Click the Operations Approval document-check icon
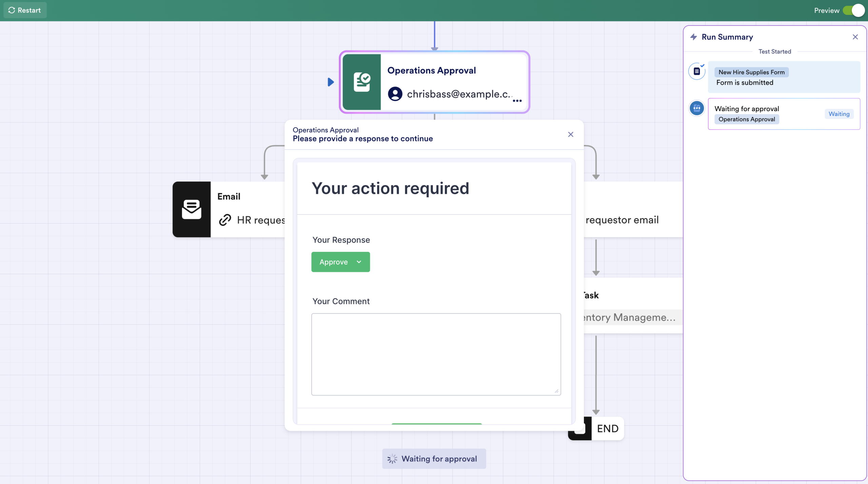 click(x=362, y=82)
